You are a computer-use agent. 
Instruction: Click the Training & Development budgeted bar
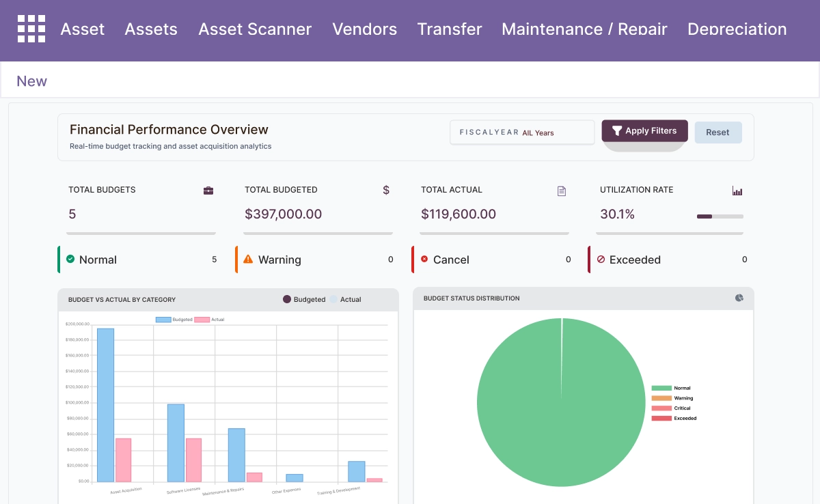(356, 471)
